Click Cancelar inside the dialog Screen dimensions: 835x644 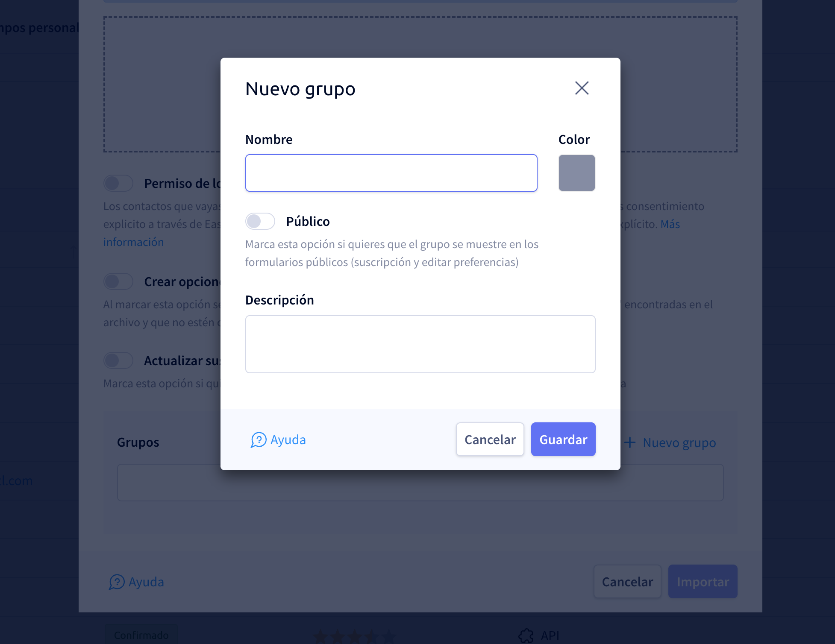(x=490, y=439)
